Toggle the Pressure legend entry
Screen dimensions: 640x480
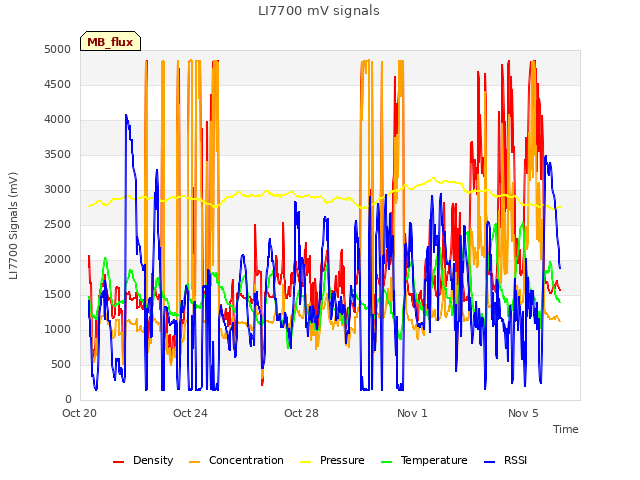[x=332, y=460]
